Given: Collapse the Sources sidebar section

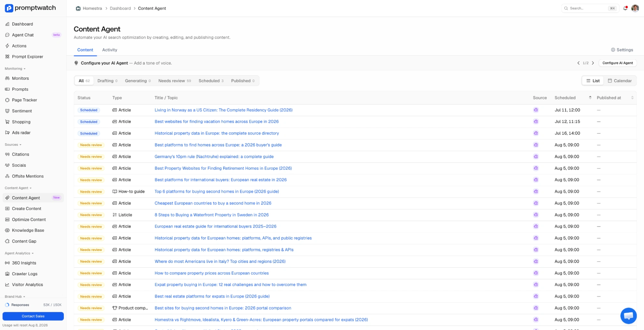Looking at the screenshot, I should tap(13, 145).
